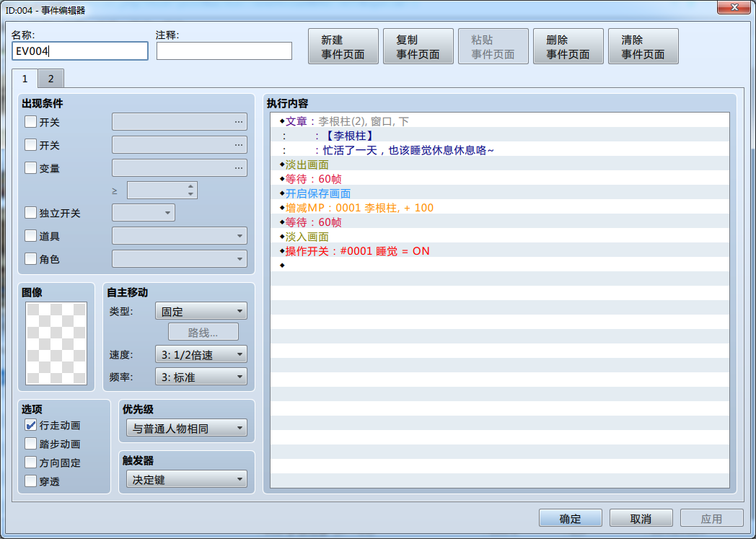The width and height of the screenshot is (756, 539).
Task: Click the 删除事件页面 button
Action: click(x=568, y=46)
